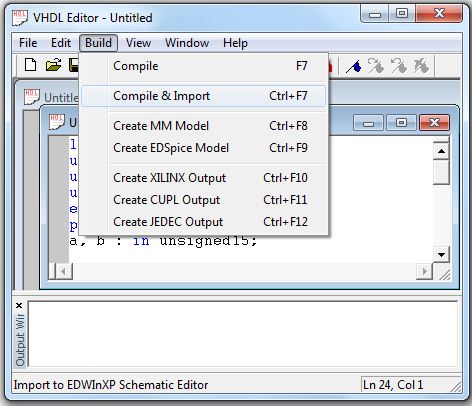Select Create CUPL Output
The image size is (472, 406).
click(203, 200)
